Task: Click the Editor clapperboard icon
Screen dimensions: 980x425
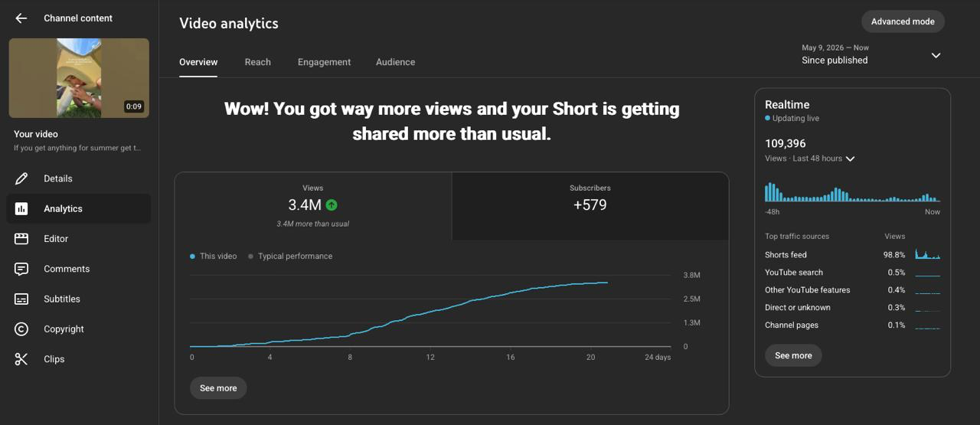Action: coord(21,239)
